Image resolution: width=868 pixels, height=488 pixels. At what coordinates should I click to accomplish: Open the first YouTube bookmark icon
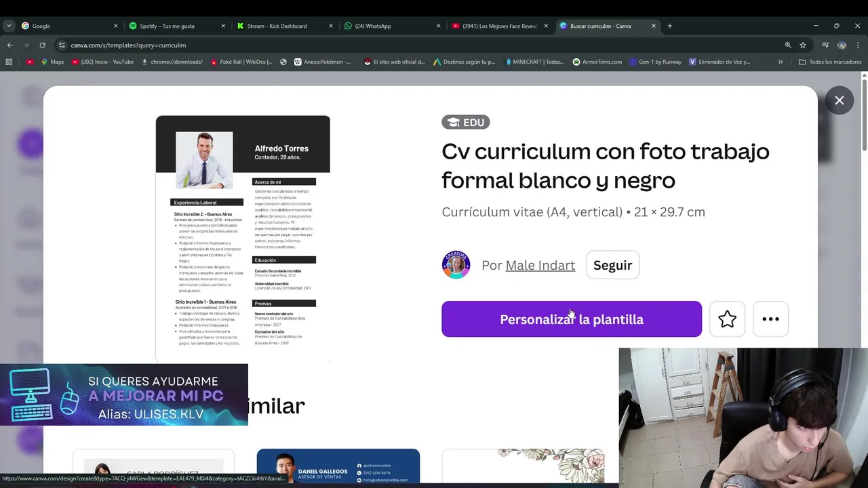point(30,62)
